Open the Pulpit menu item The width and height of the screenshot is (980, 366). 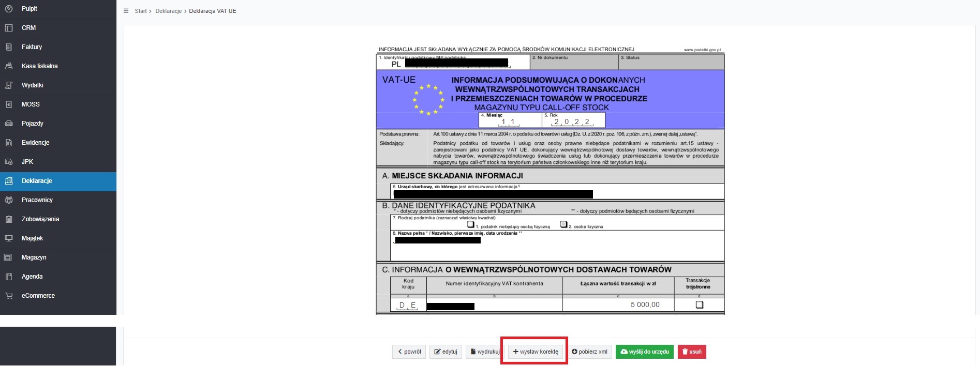[x=58, y=9]
